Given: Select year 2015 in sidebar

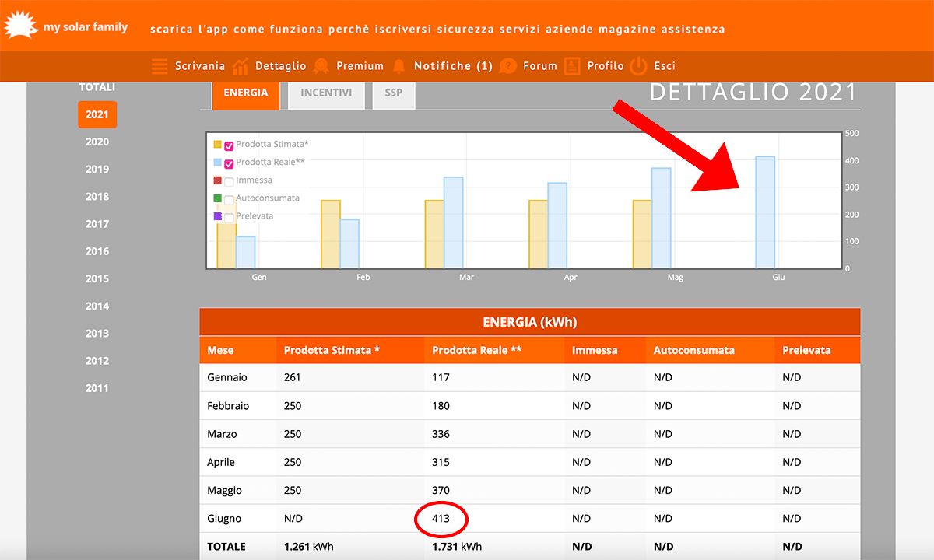Looking at the screenshot, I should [x=97, y=278].
